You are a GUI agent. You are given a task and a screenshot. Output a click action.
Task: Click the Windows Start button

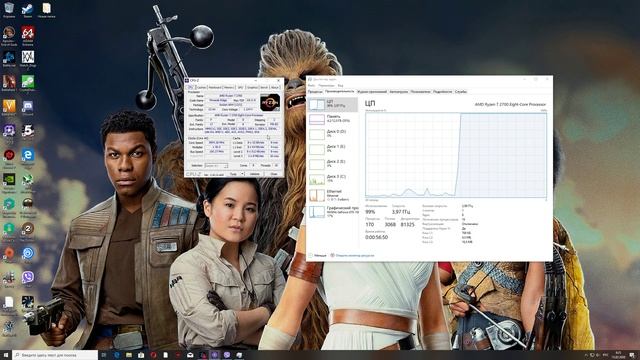(6, 355)
